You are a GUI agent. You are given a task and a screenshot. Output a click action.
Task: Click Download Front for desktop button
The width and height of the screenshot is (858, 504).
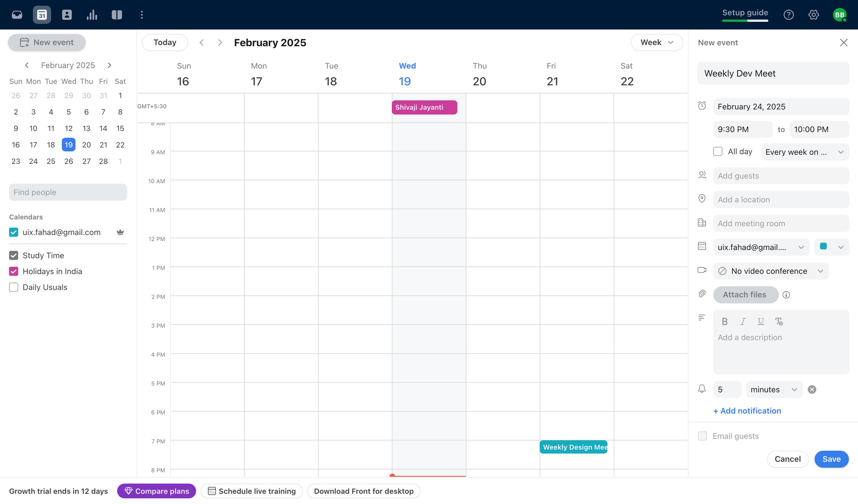tap(364, 491)
